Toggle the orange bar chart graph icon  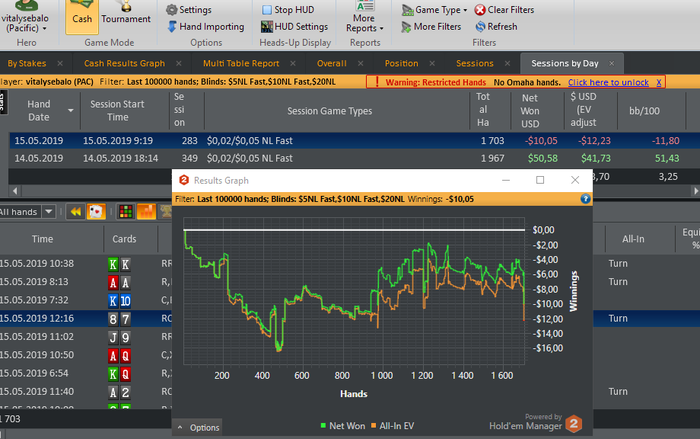[x=146, y=211]
